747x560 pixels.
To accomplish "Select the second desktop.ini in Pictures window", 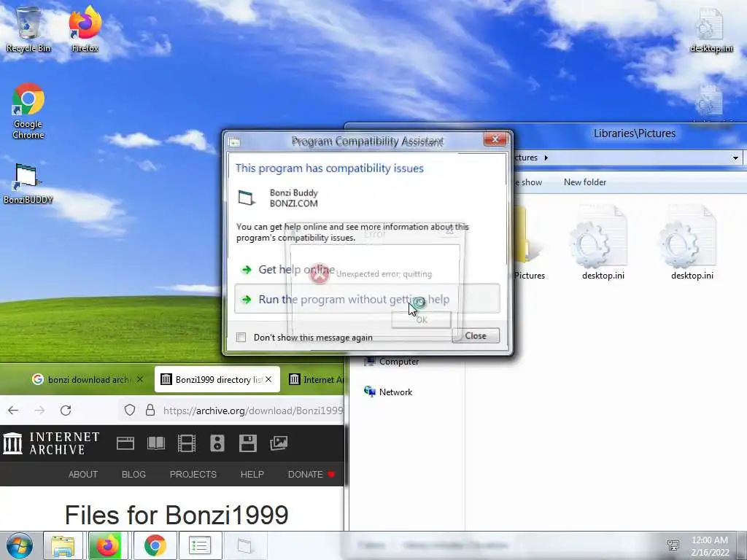I will (x=692, y=243).
